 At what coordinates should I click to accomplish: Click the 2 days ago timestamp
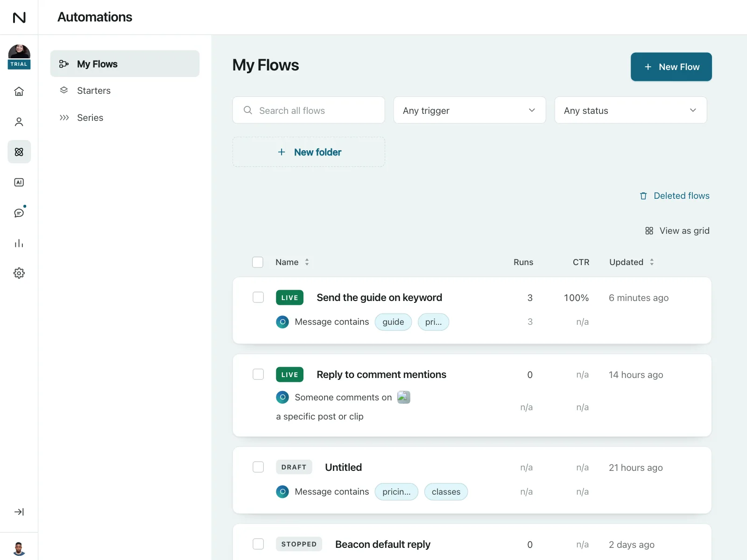coord(631,545)
